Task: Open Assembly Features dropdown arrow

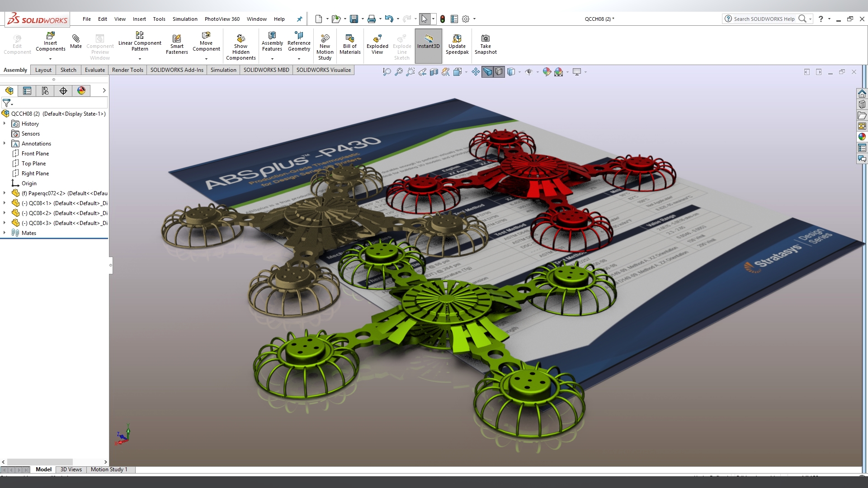Action: [x=272, y=59]
